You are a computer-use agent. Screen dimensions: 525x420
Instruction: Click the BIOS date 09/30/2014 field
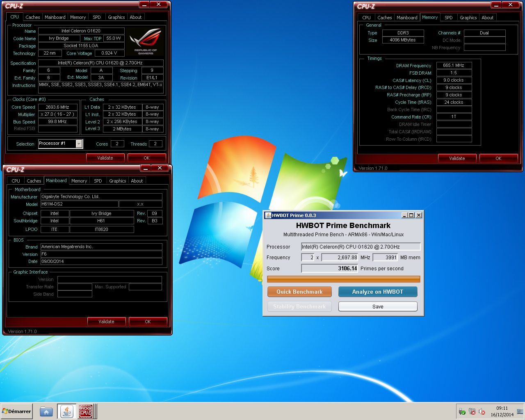(101, 261)
